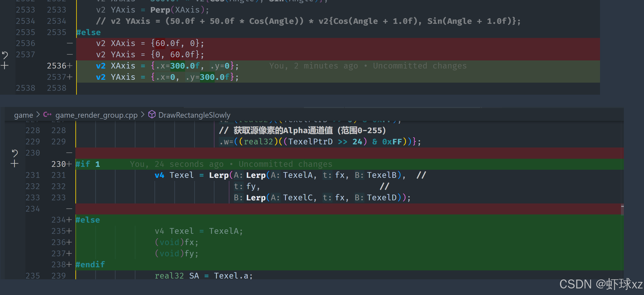Click '(void)fx;' line
The height and width of the screenshot is (295, 644).
(177, 242)
